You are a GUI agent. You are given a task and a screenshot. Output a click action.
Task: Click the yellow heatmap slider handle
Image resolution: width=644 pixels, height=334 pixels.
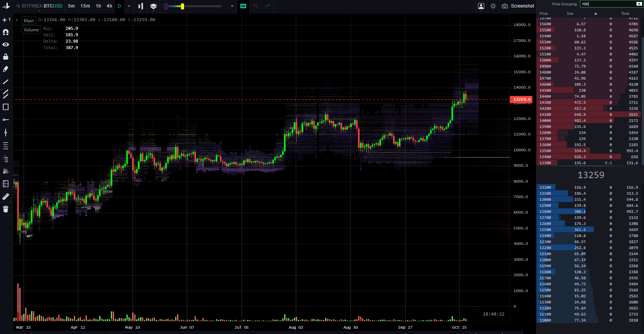(182, 6)
